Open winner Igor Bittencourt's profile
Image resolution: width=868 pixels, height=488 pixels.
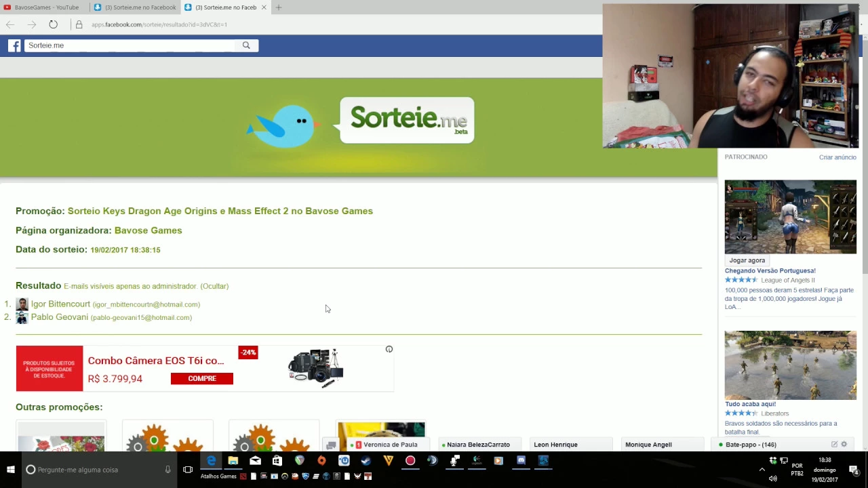tap(60, 304)
